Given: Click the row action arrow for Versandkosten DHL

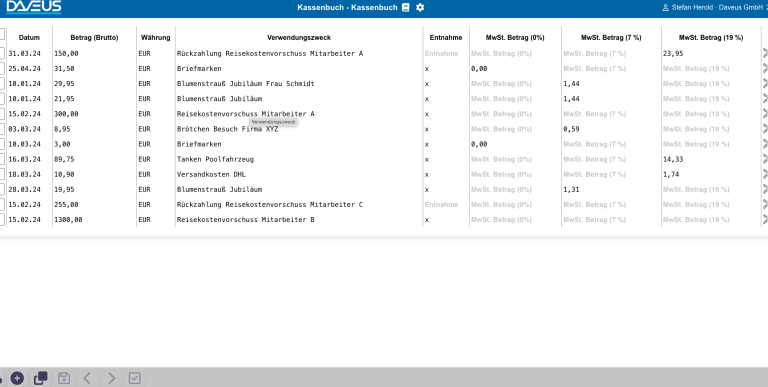Looking at the screenshot, I should tap(765, 174).
